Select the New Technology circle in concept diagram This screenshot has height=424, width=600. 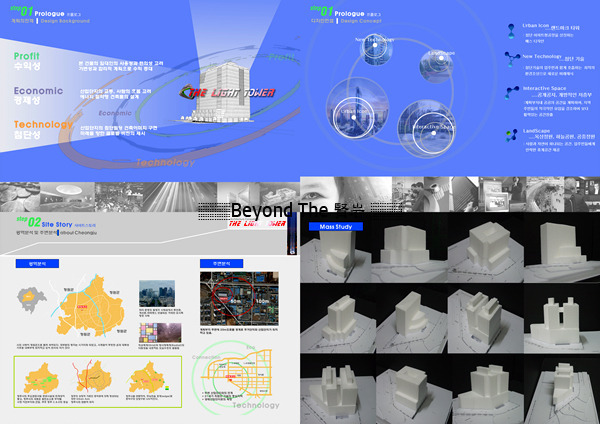click(376, 49)
